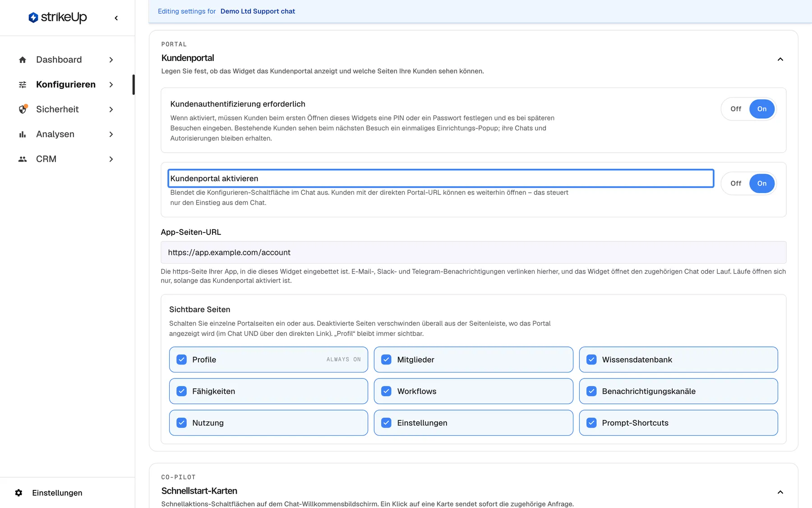Uncheck the Nutzung page checkbox
812x508 pixels.
coord(181,423)
